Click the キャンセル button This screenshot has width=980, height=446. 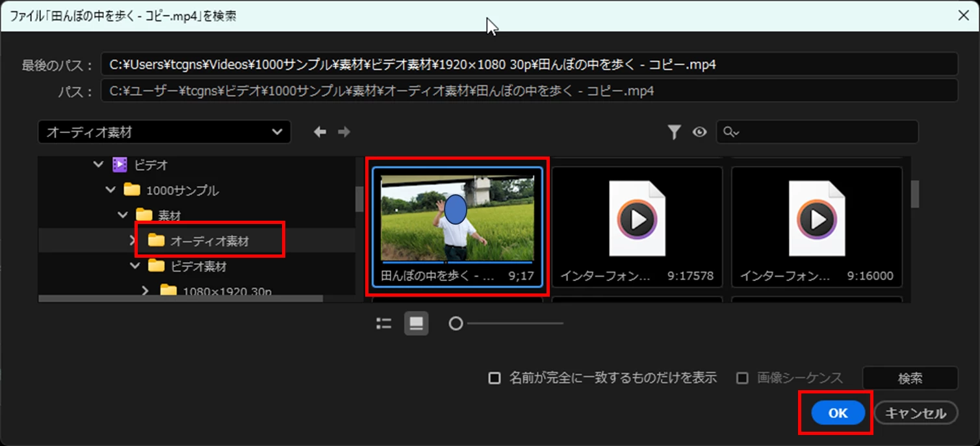(x=916, y=413)
